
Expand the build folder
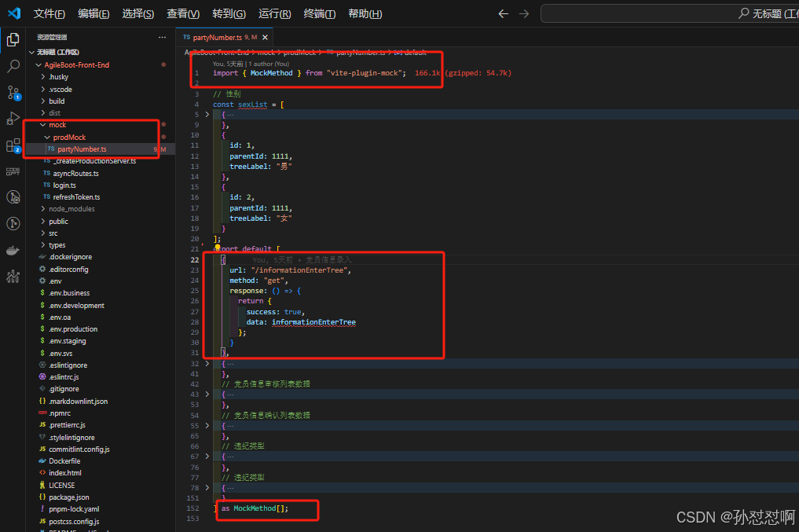[57, 101]
